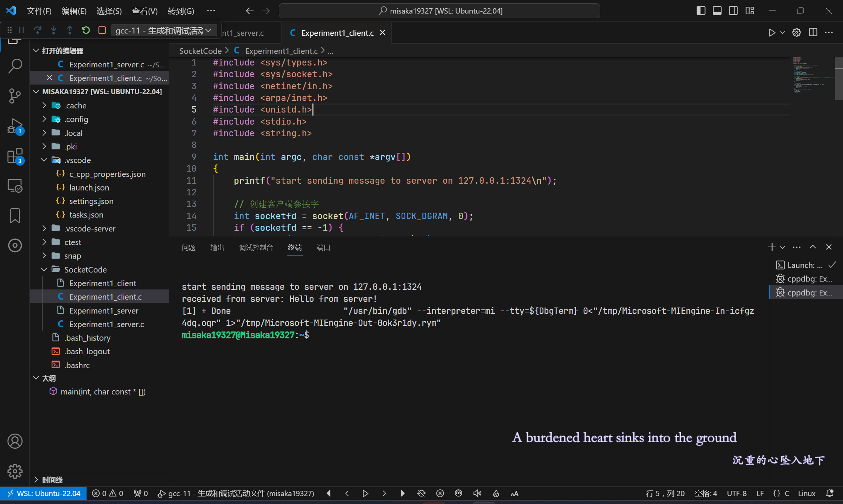843x504 pixels.
Task: Step over in debug toolbar
Action: (37, 30)
